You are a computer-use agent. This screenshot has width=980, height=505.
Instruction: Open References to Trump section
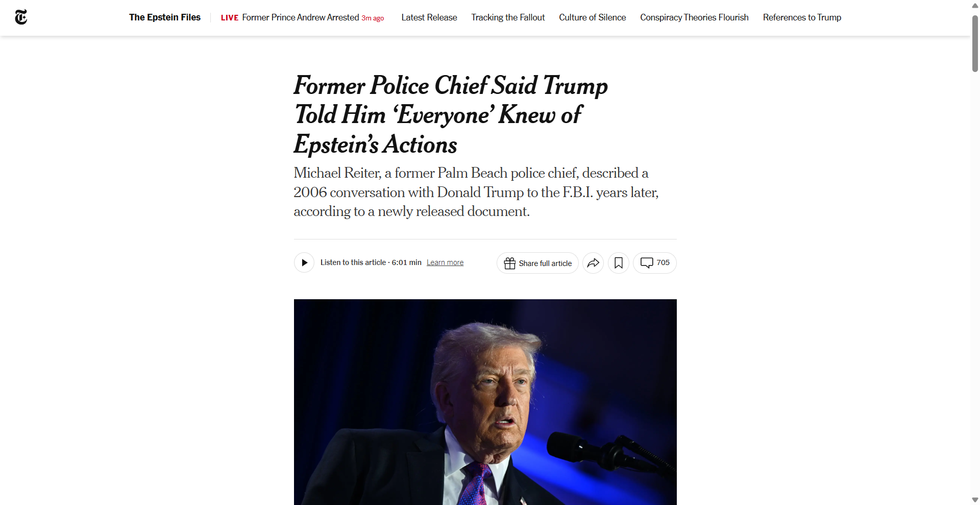pyautogui.click(x=802, y=17)
